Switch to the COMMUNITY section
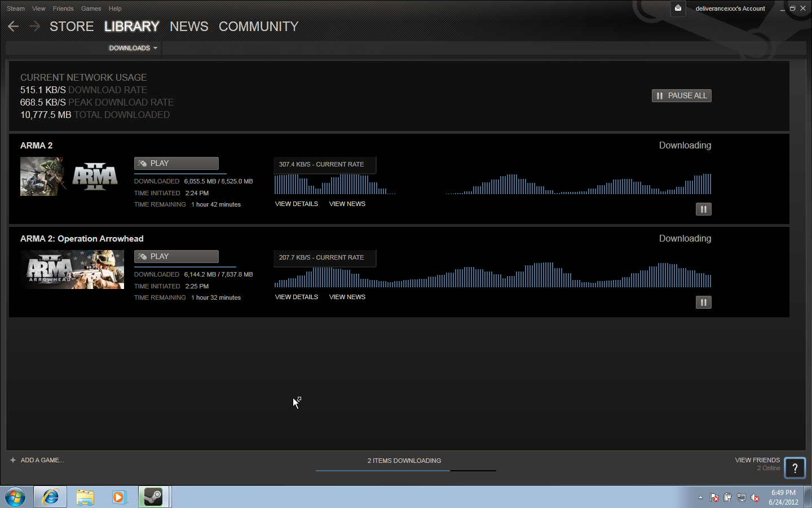 [258, 27]
